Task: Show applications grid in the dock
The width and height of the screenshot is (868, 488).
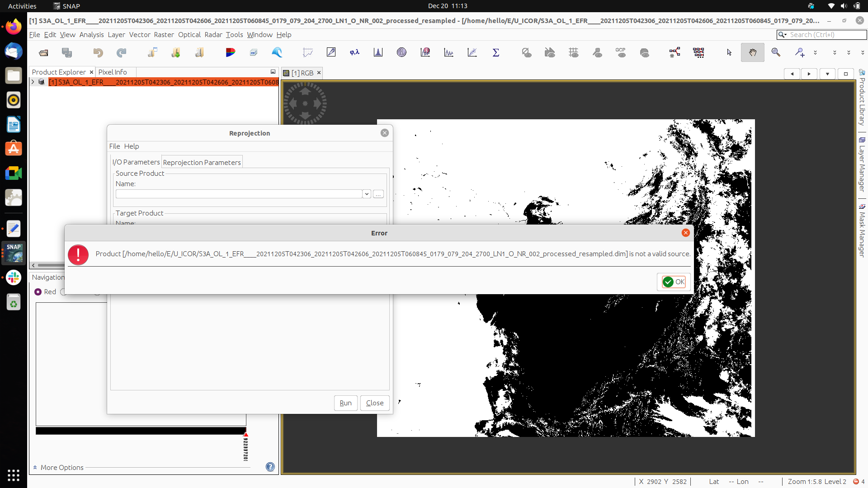Action: (14, 475)
